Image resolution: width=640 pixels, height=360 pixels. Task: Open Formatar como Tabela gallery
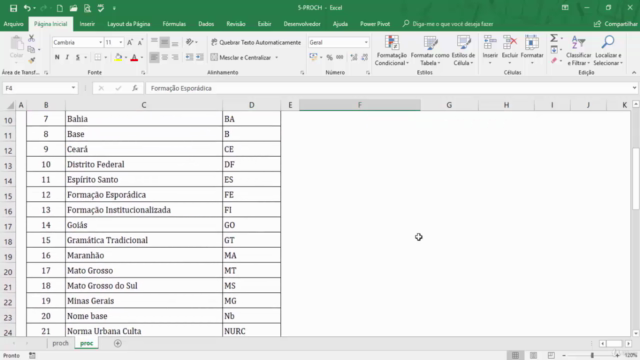click(x=430, y=51)
